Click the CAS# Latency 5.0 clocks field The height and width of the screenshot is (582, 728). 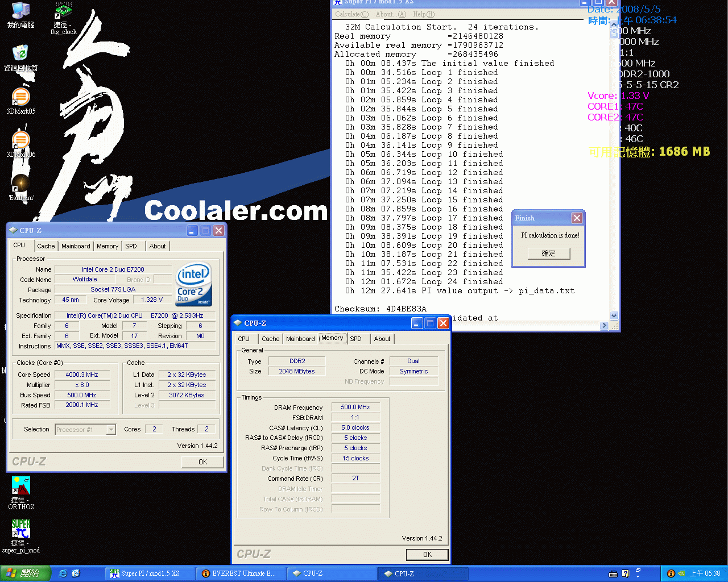click(x=355, y=427)
